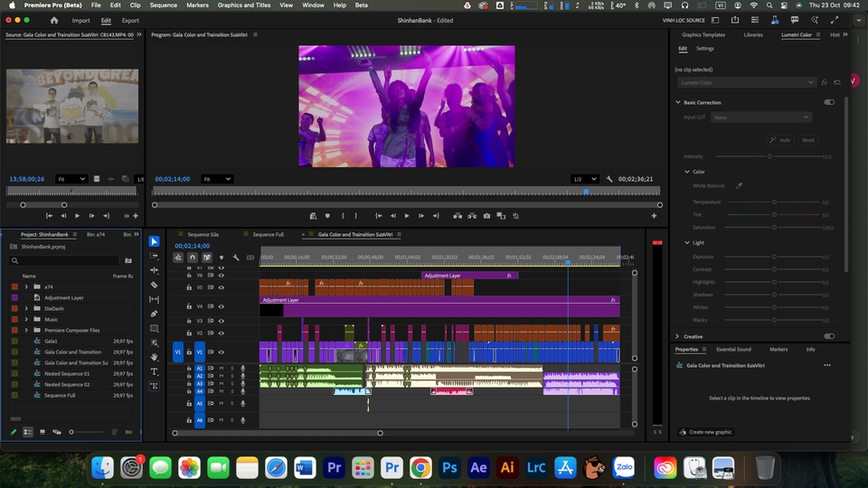
Task: Adjust the Saturation slider handle
Action: coord(775,227)
